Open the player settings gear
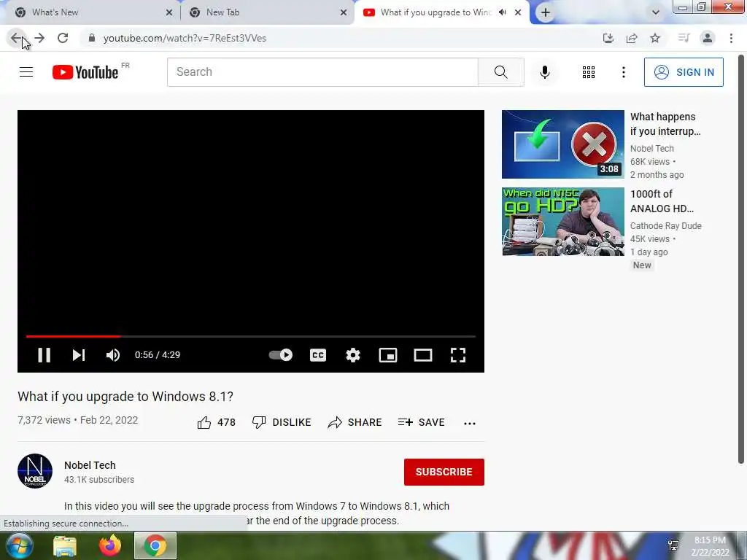The height and width of the screenshot is (560, 747). [353, 355]
